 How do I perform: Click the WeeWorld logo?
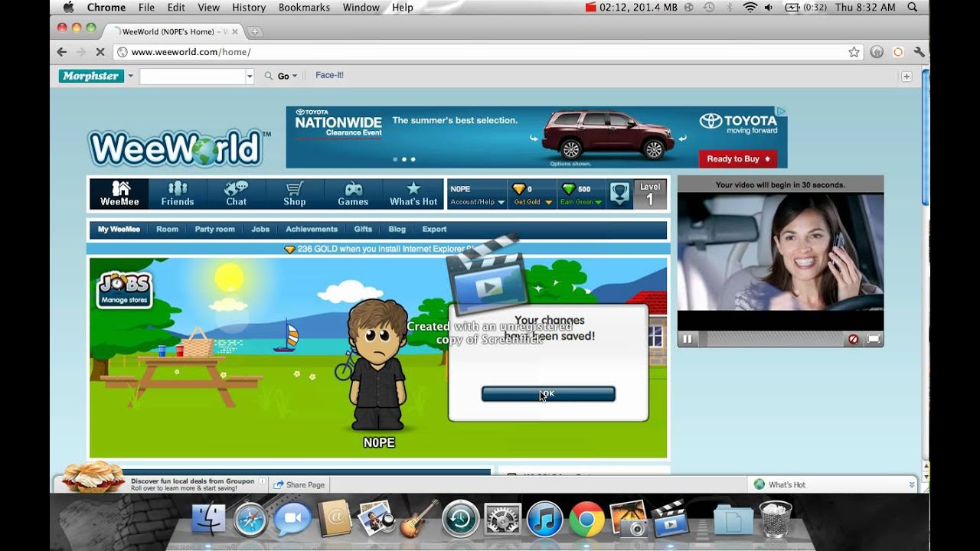(x=178, y=148)
